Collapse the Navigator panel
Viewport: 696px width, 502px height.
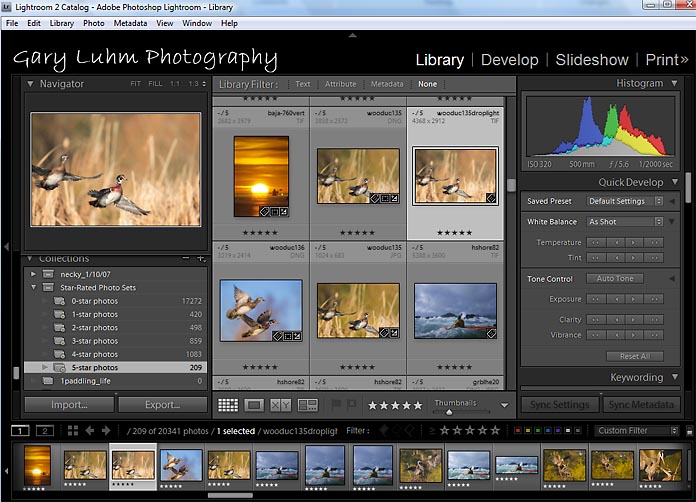(x=30, y=83)
